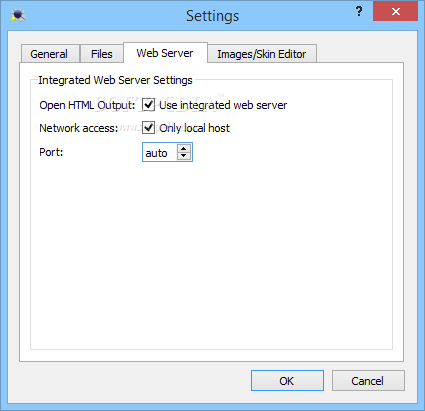Confirm settings with the OK button
This screenshot has height=411, width=425.
[x=287, y=380]
